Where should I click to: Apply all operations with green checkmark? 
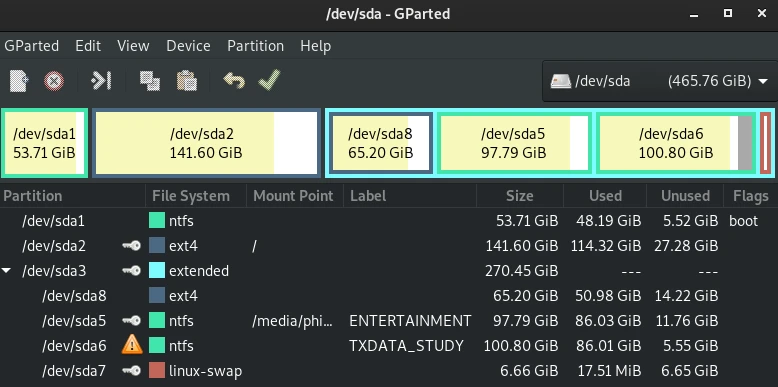tap(269, 80)
